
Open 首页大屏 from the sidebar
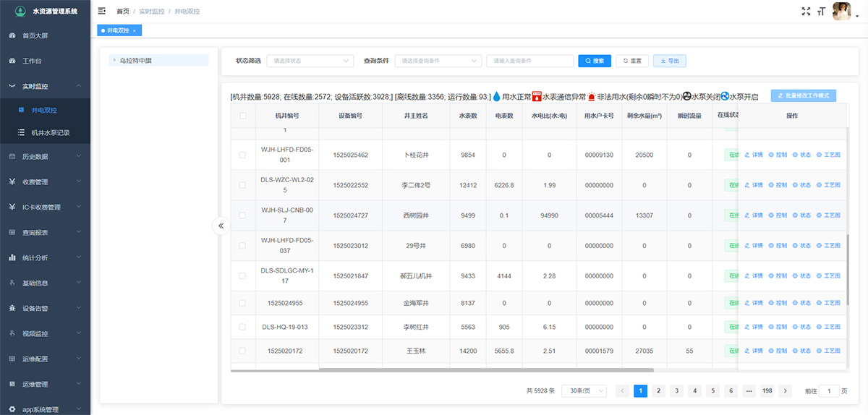tap(36, 35)
